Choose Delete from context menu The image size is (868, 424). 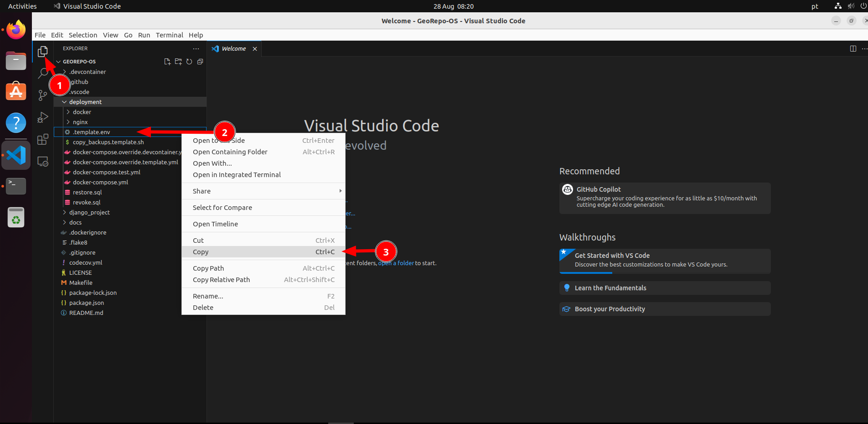pyautogui.click(x=263, y=308)
